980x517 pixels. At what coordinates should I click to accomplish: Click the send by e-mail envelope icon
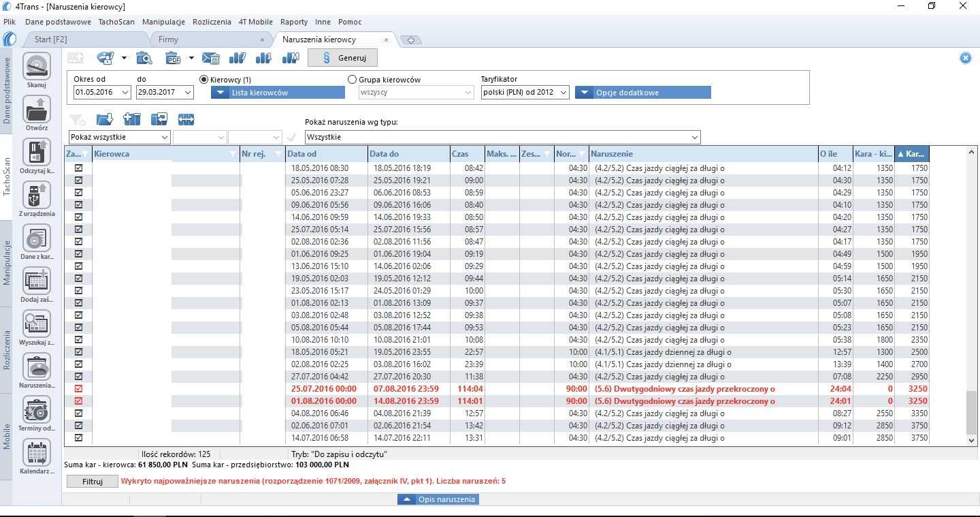[211, 58]
